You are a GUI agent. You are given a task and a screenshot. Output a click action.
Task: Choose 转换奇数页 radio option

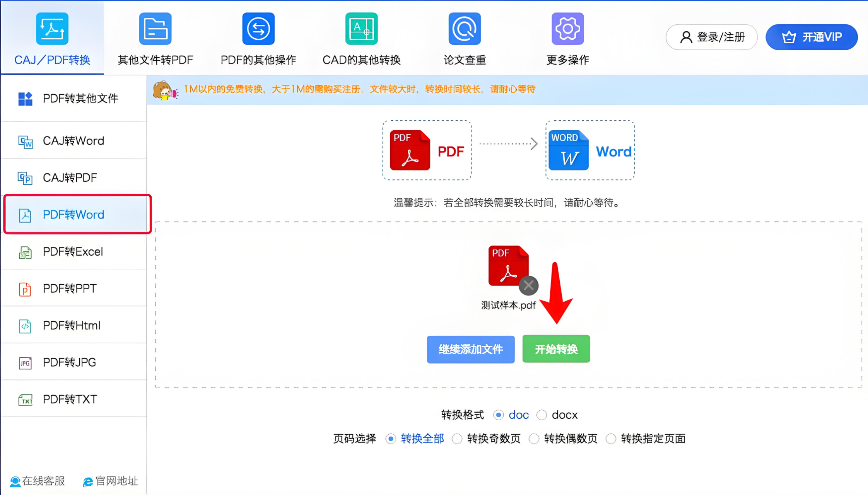point(457,439)
